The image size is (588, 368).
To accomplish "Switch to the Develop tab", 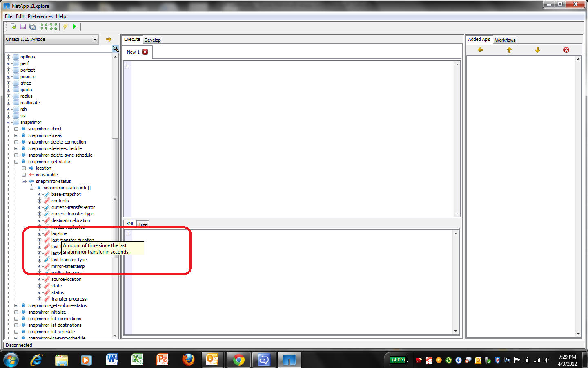I will click(152, 40).
